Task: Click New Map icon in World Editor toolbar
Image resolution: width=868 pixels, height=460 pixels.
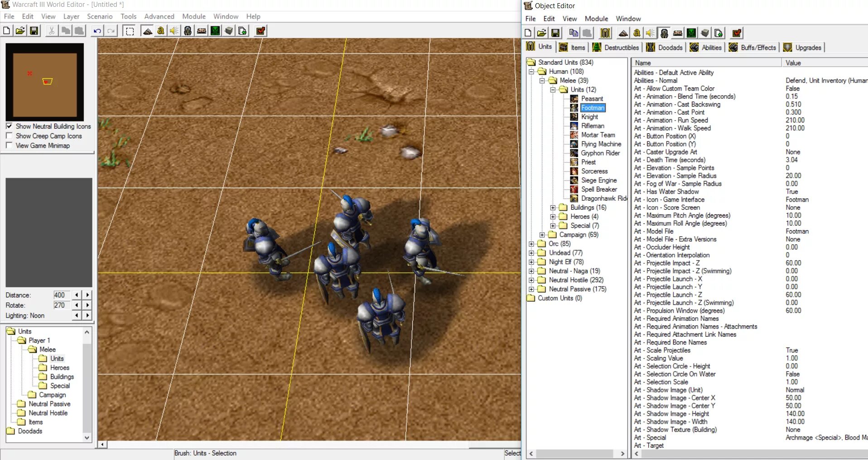Action: click(7, 31)
